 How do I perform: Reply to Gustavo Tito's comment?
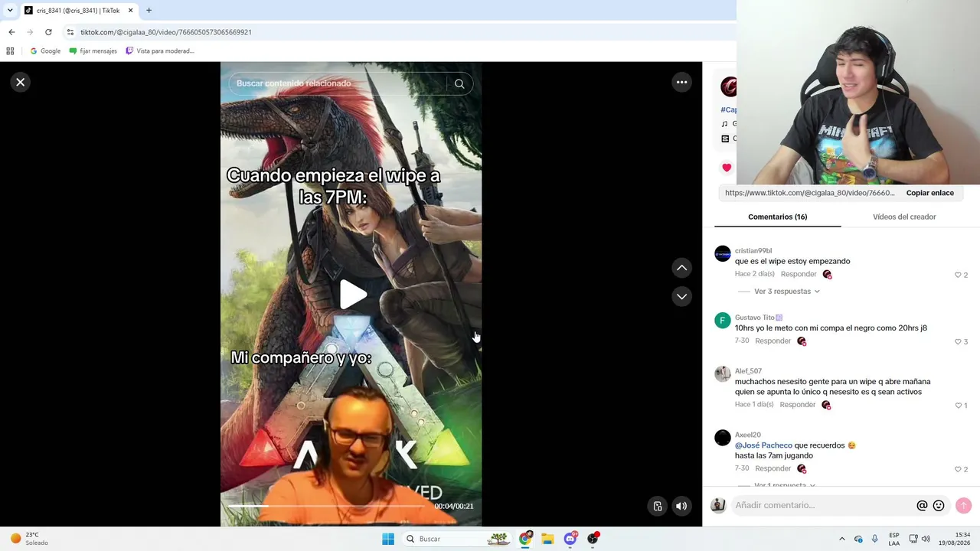773,341
